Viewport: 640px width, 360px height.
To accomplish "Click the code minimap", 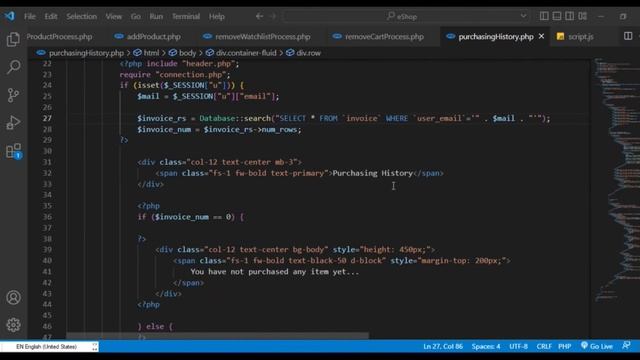I will (616, 180).
